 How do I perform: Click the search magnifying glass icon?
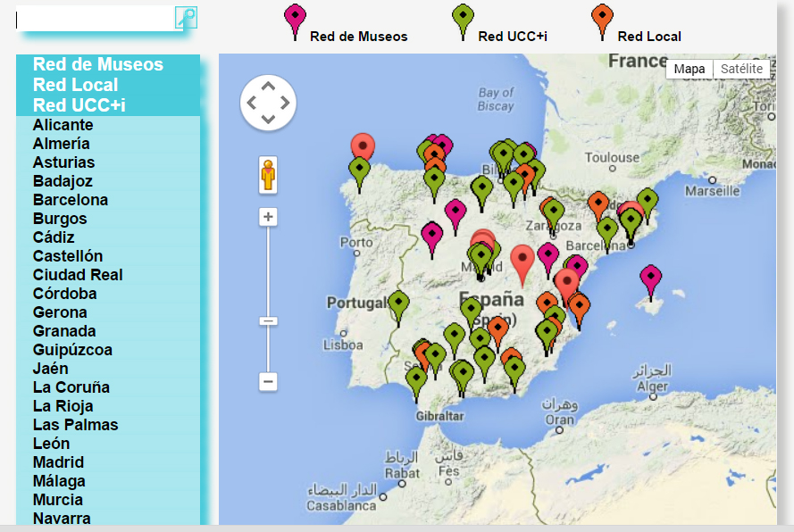pyautogui.click(x=184, y=18)
